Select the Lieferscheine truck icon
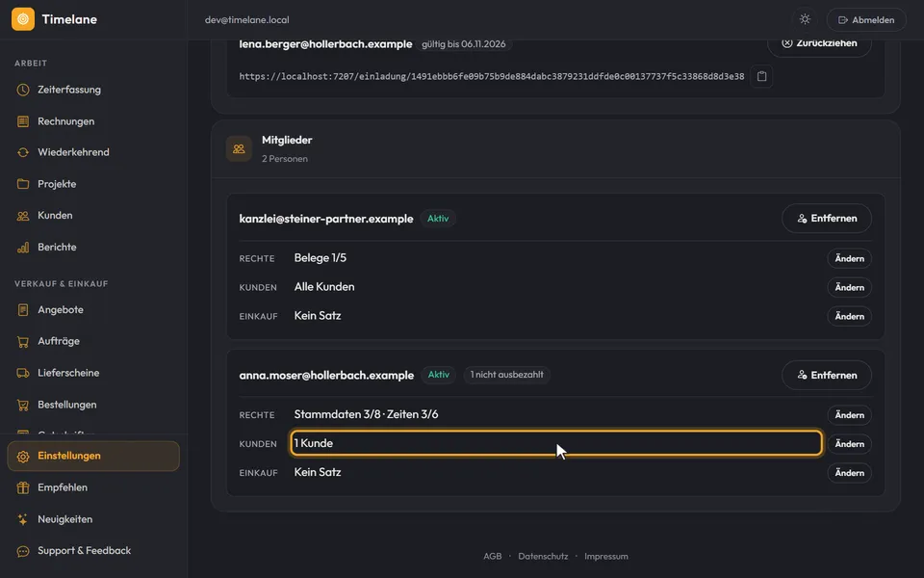 (23, 373)
